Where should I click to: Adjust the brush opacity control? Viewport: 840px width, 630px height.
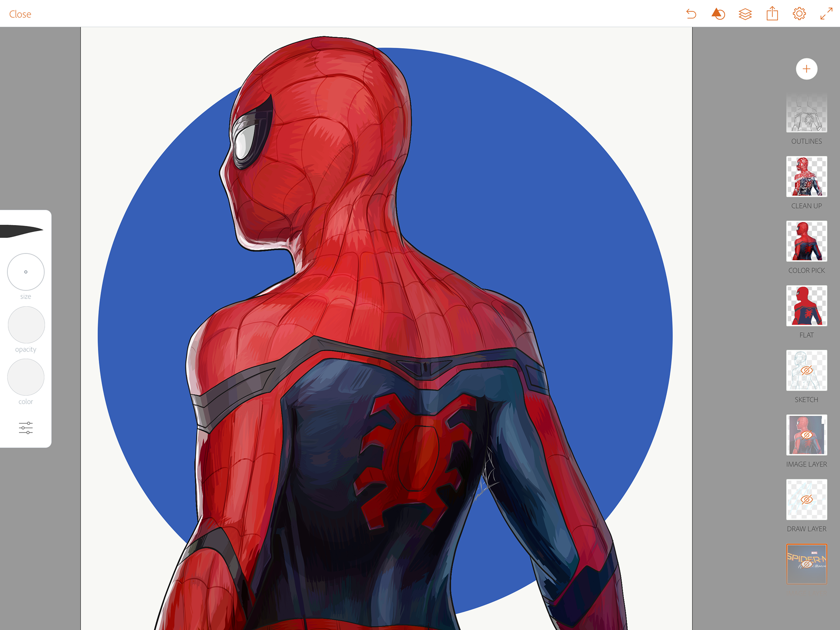click(x=26, y=324)
